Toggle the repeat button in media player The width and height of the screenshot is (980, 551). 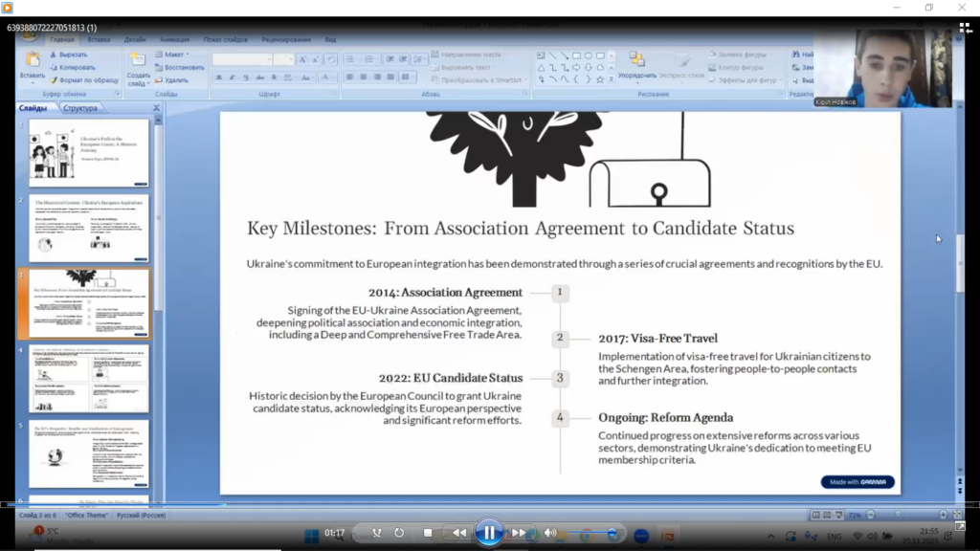point(399,533)
